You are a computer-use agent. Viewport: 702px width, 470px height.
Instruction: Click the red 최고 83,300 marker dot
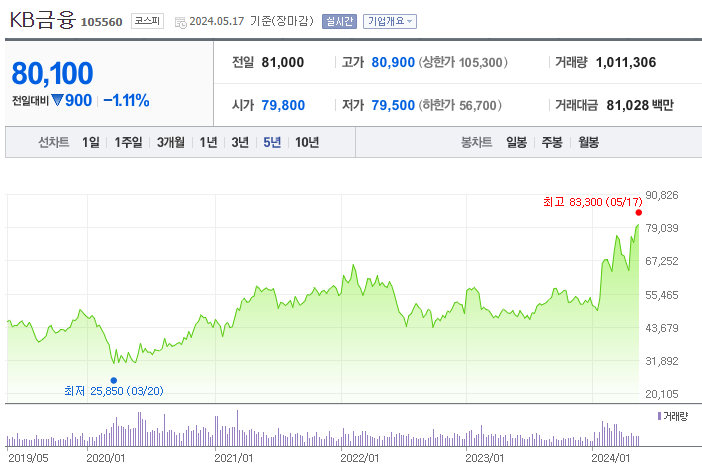pos(638,213)
